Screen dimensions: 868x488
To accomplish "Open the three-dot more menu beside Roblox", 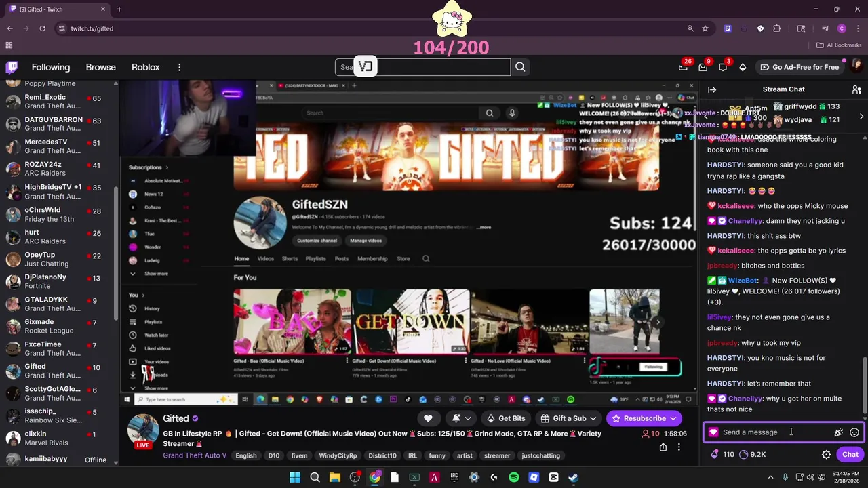I will click(179, 67).
